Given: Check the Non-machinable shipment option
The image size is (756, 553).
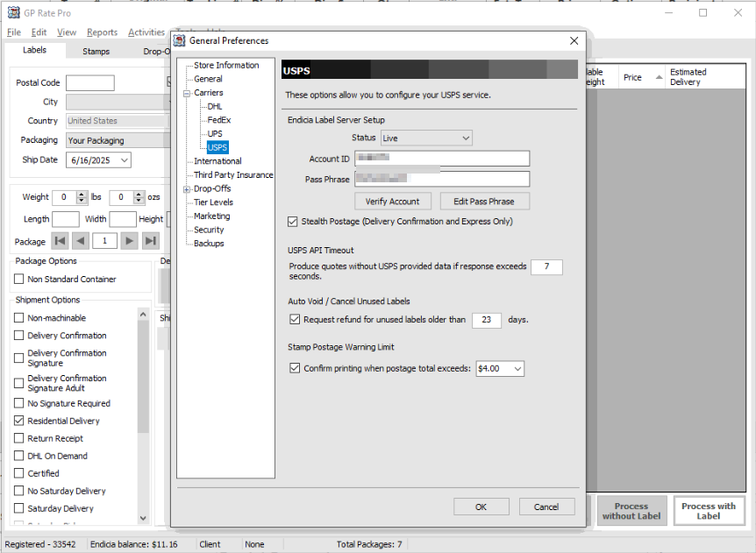Looking at the screenshot, I should 18,318.
